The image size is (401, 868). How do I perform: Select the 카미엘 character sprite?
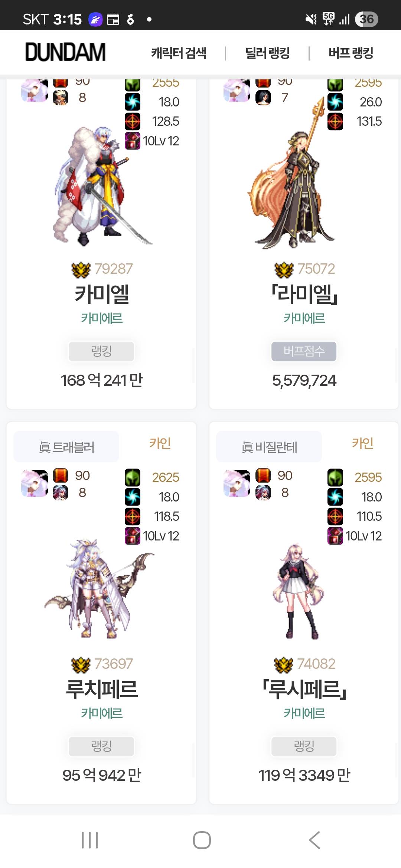tap(100, 186)
